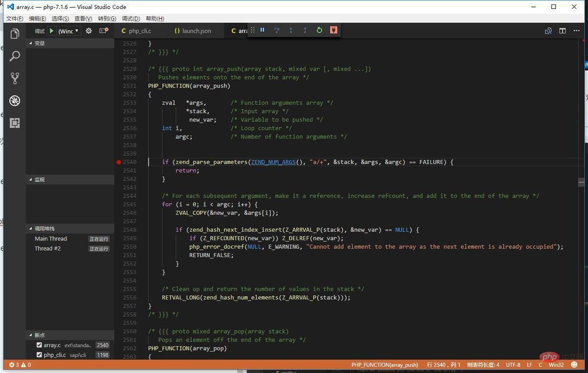Toggle the array.c breakpoint checkbox
Viewport: 588px width, 373px height.
point(39,345)
